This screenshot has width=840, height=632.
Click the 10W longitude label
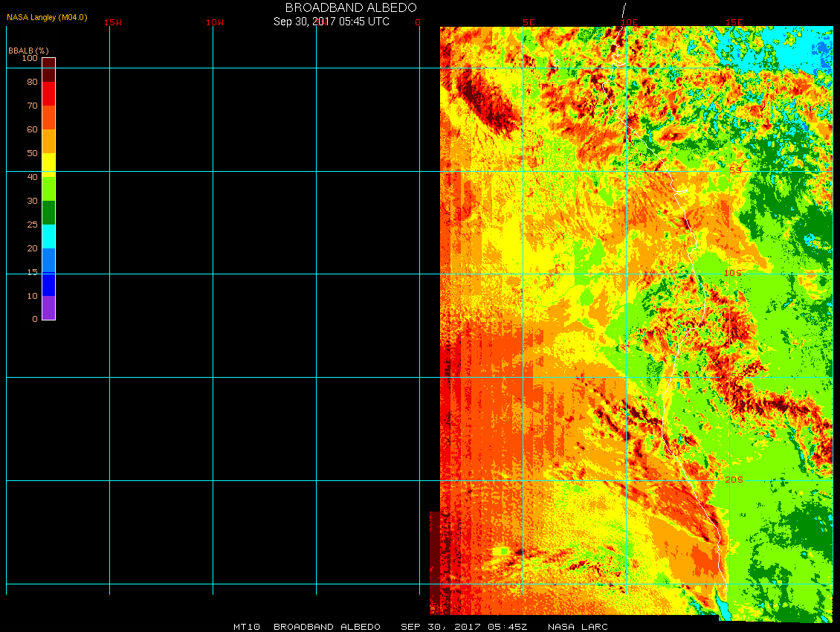(215, 22)
